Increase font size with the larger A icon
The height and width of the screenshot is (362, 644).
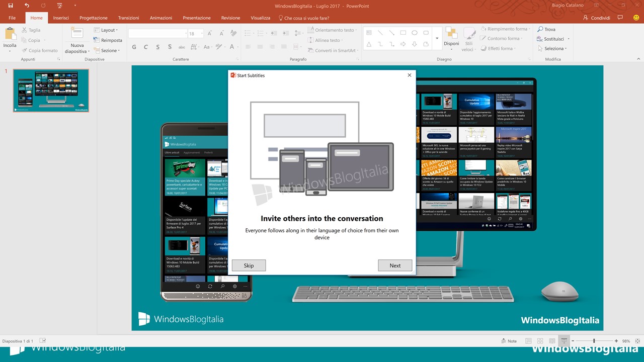(210, 33)
